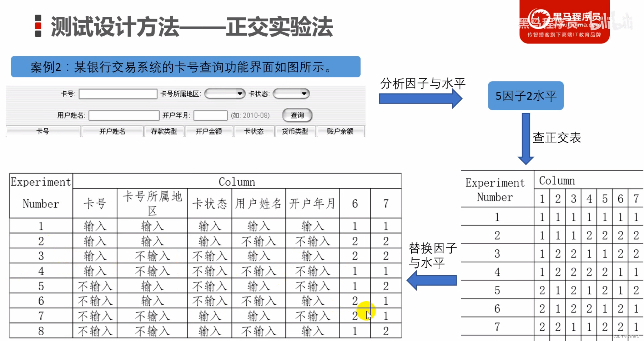Image resolution: width=644 pixels, height=341 pixels.
Task: Click 不输入 under 用户姓名 in row 2
Action: tap(259, 242)
